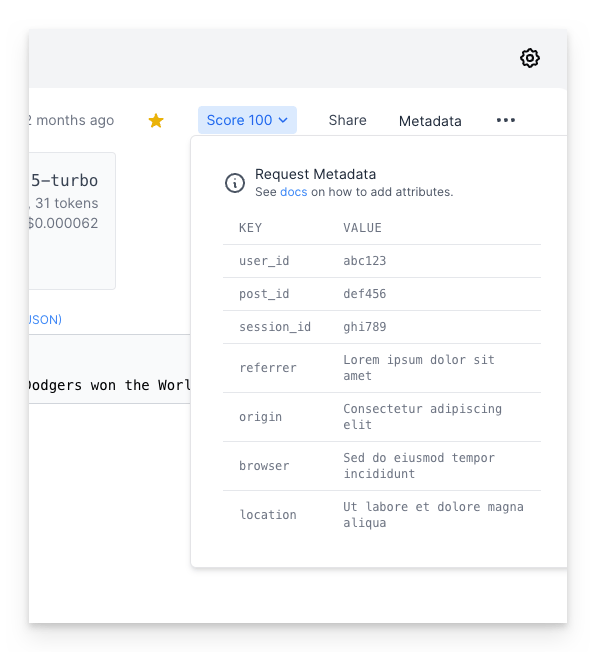Click the 31 tokens label
This screenshot has height=652, width=596.
click(x=67, y=203)
